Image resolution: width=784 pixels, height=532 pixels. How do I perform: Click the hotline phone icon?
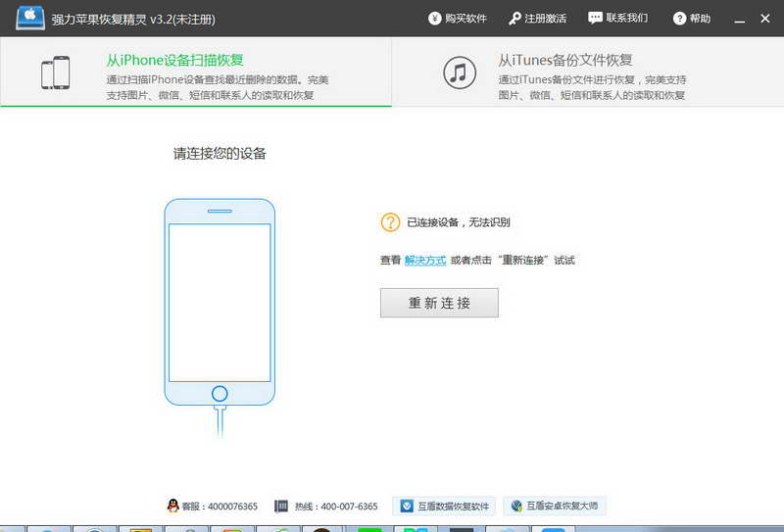pyautogui.click(x=281, y=506)
